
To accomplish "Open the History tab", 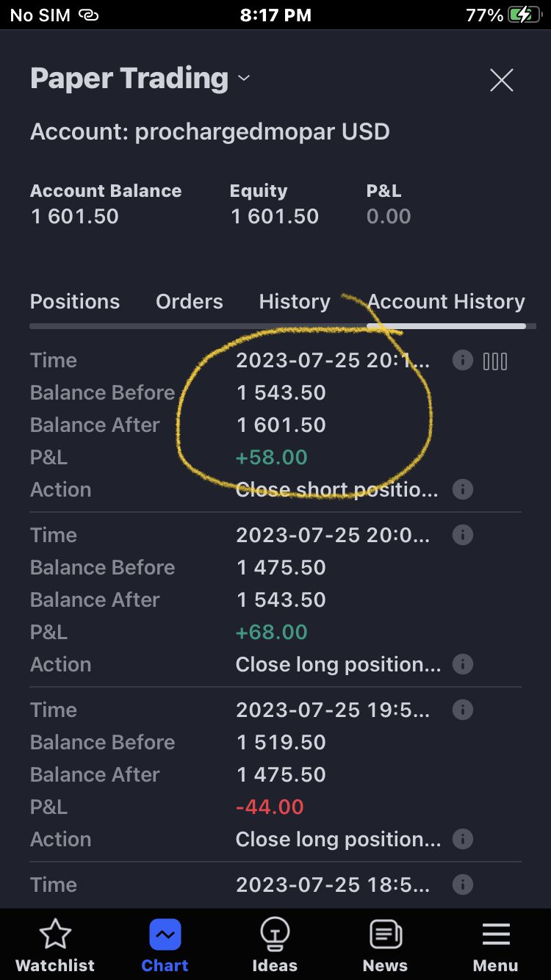I will (295, 301).
